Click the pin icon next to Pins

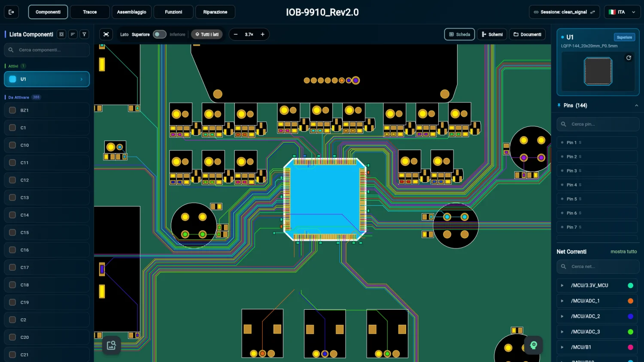[559, 106]
